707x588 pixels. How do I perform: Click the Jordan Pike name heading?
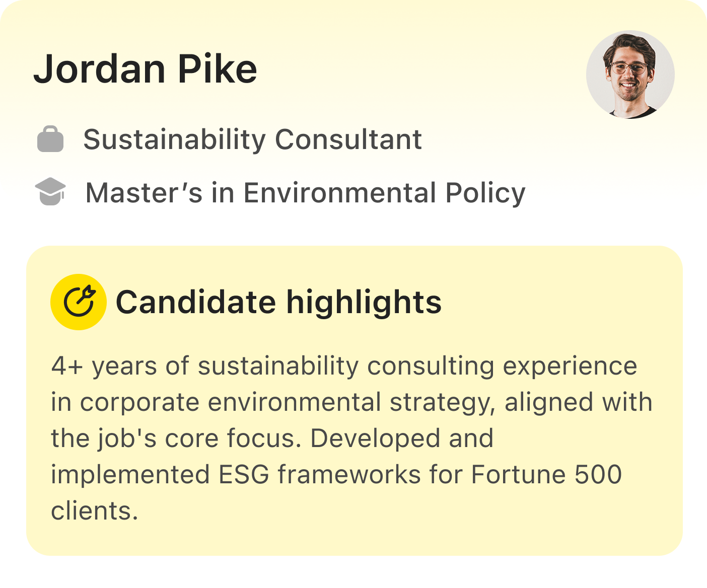146,69
